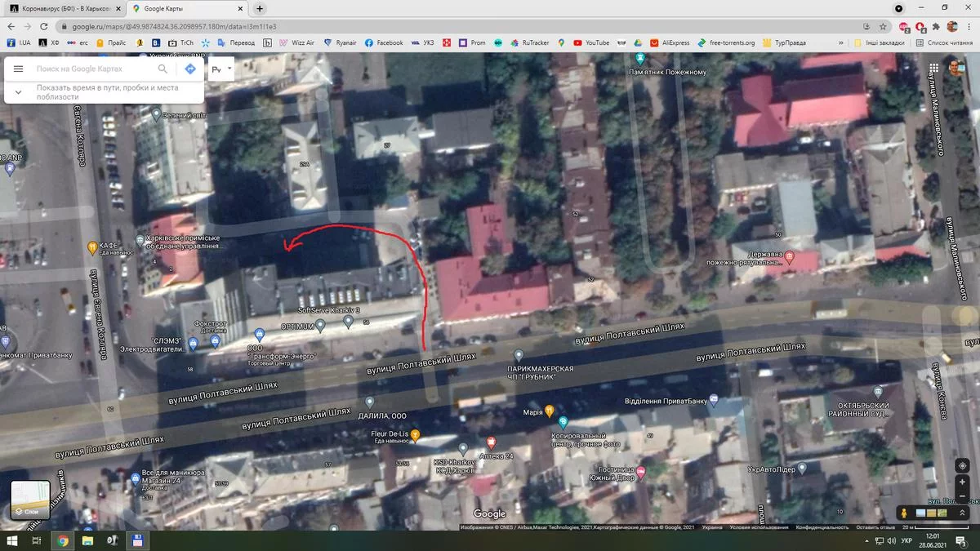
Task: Click the 'Условия использования' footer link
Action: (x=760, y=527)
